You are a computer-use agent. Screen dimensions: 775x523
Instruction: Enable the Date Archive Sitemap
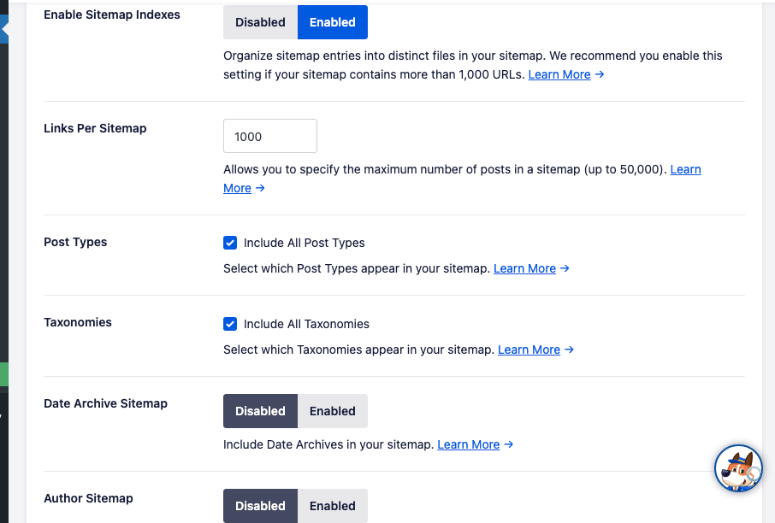tap(332, 411)
